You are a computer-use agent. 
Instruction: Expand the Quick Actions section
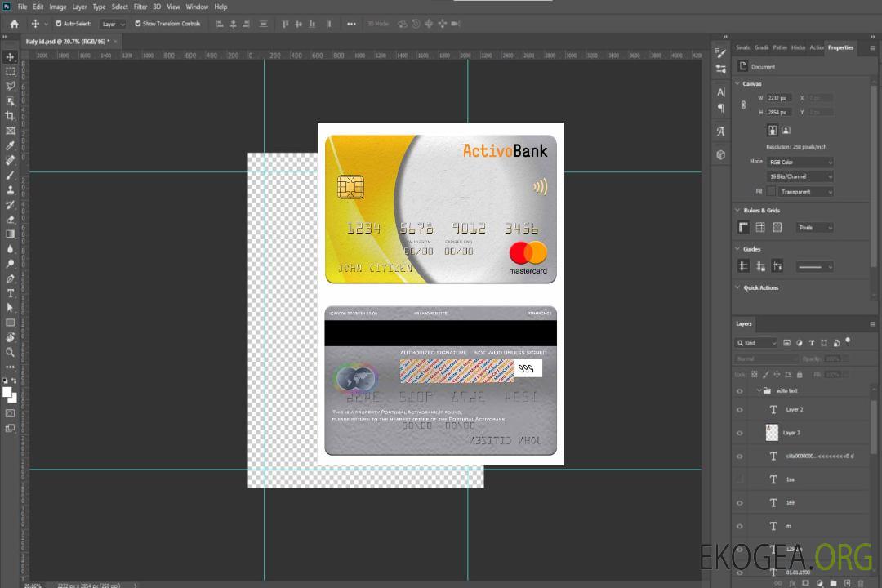(x=738, y=287)
